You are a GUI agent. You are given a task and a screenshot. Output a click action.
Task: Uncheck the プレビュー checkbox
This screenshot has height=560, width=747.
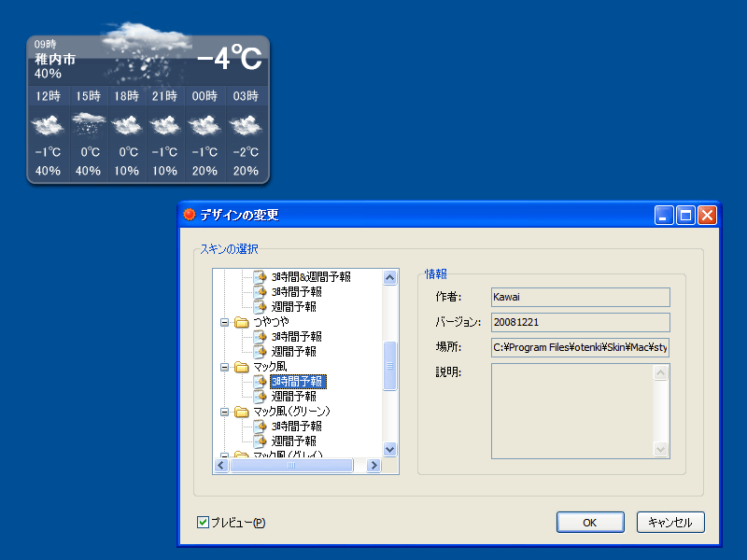(x=203, y=523)
